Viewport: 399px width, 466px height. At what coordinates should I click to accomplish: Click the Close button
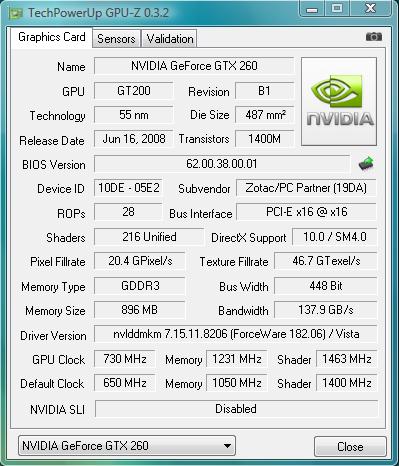350,446
